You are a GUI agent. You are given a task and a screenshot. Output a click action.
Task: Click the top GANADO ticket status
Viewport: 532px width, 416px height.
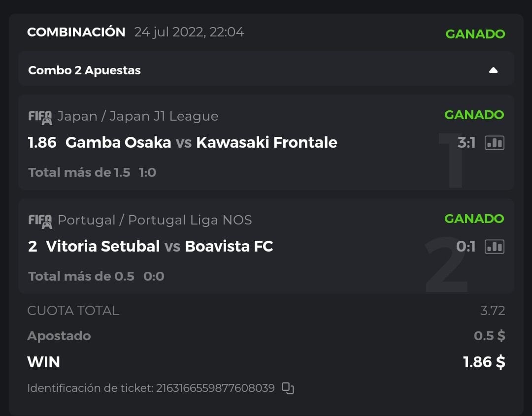pos(475,34)
